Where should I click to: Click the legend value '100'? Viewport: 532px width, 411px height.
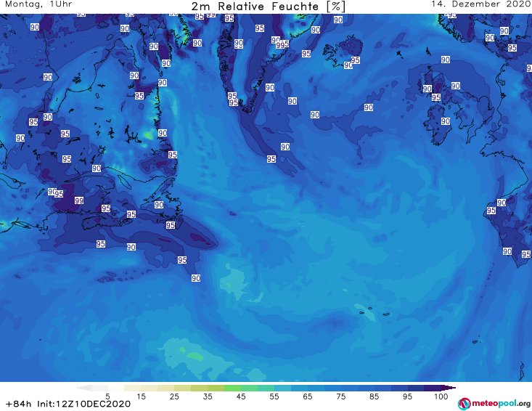coord(441,396)
